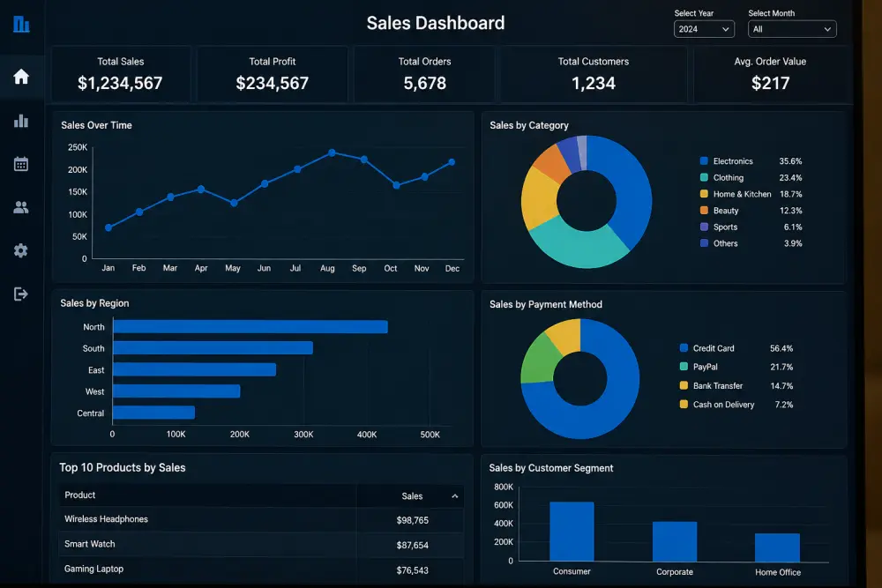Screen dimensions: 882x588
Task: Click the May data point on line chart
Action: point(234,203)
